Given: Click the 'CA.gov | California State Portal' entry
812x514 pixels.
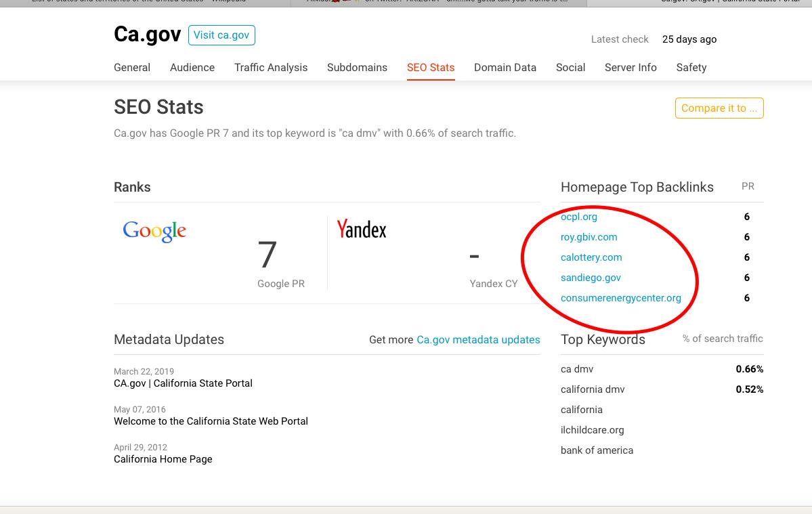Looking at the screenshot, I should pos(184,383).
